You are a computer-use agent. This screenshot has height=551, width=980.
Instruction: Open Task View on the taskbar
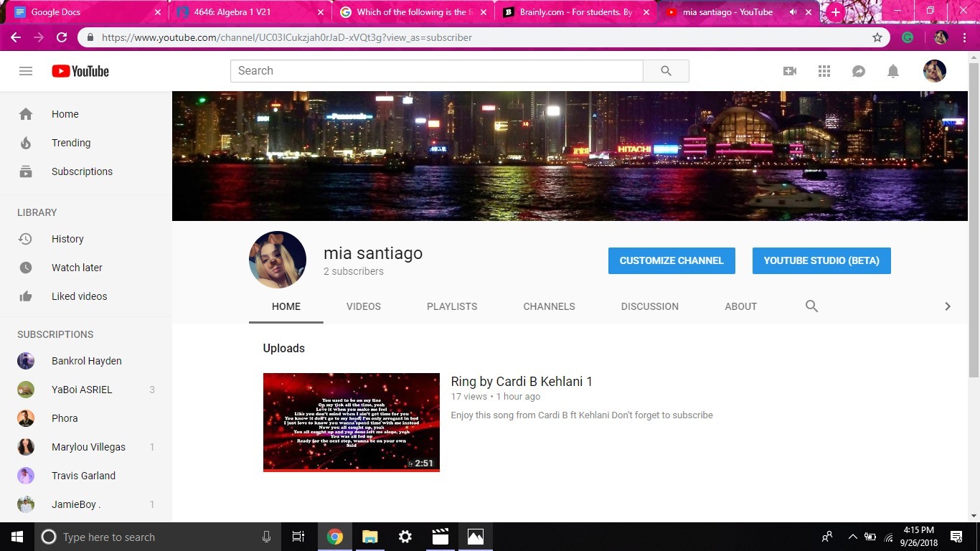pyautogui.click(x=298, y=537)
